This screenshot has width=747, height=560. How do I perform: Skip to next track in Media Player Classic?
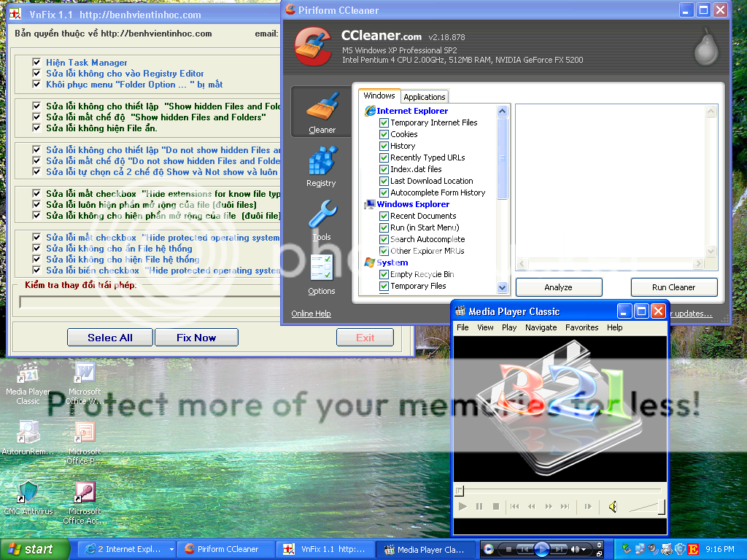point(565,507)
